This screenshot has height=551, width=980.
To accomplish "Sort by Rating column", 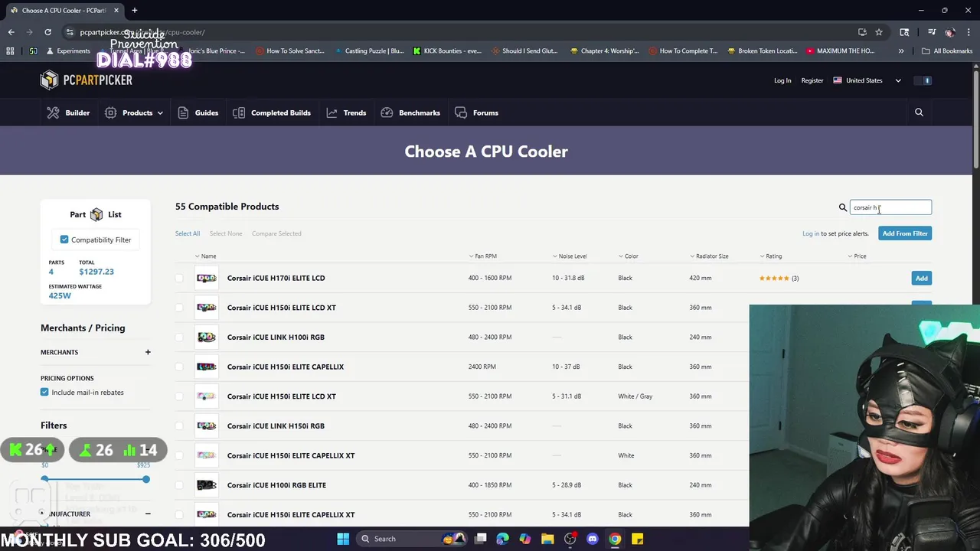I will pos(771,256).
